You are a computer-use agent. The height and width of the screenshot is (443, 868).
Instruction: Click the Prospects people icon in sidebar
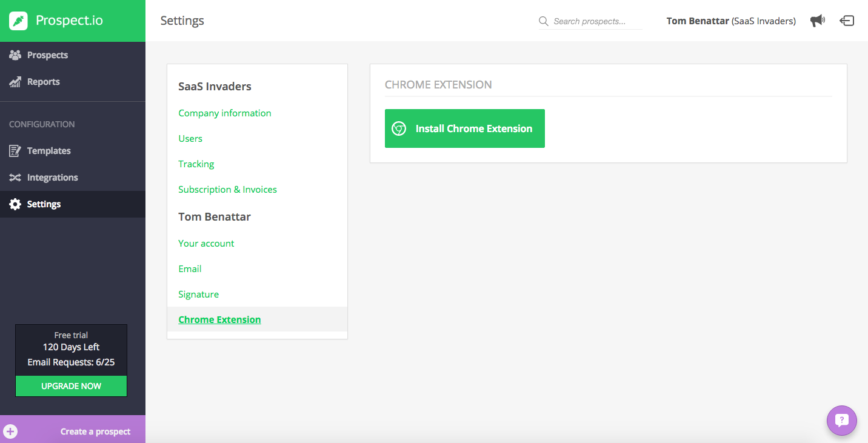click(15, 55)
